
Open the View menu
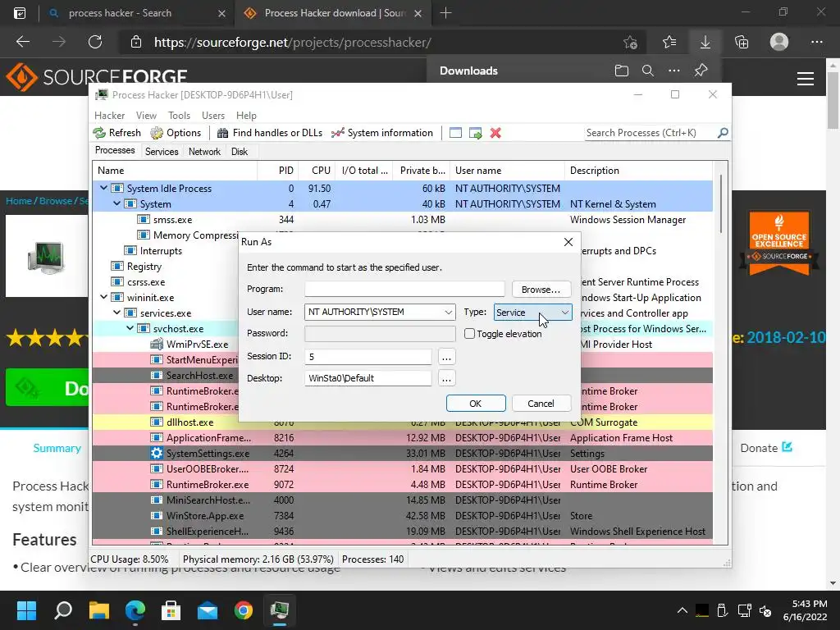click(146, 115)
